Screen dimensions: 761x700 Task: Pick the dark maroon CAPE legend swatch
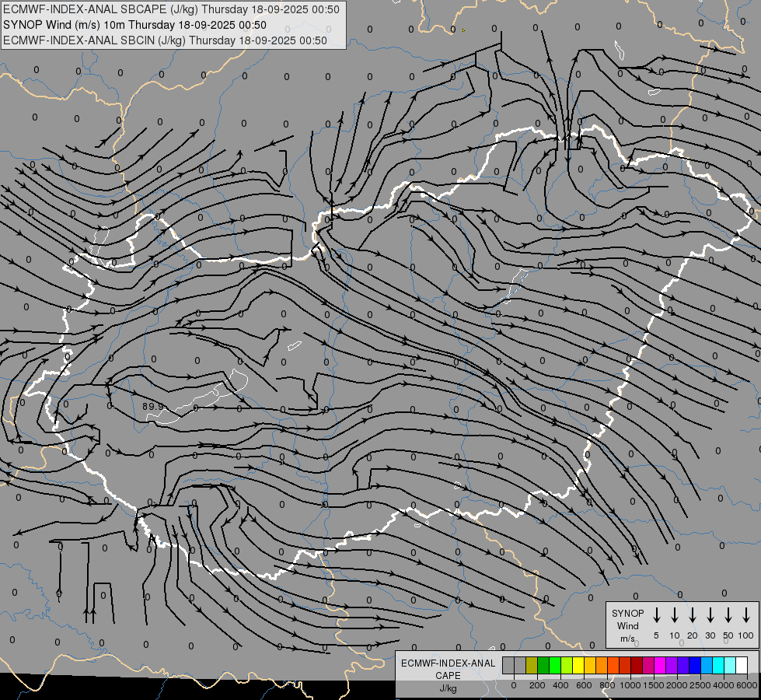click(x=637, y=665)
